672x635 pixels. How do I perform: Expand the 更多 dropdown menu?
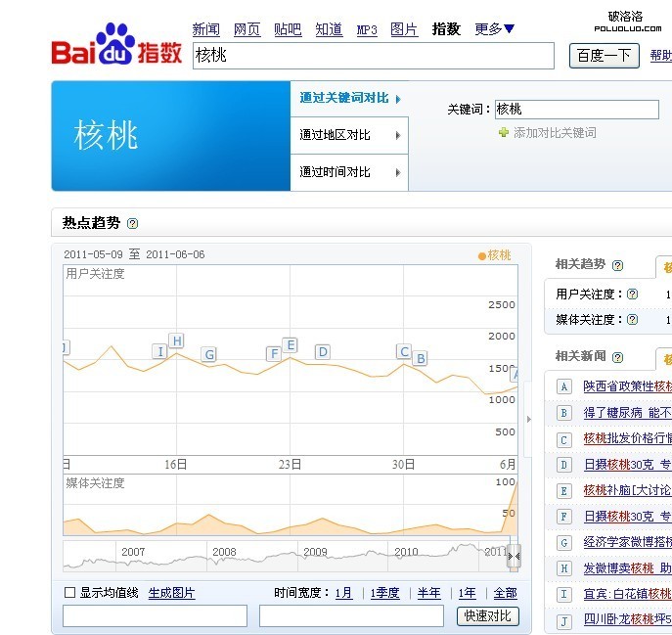coord(495,29)
